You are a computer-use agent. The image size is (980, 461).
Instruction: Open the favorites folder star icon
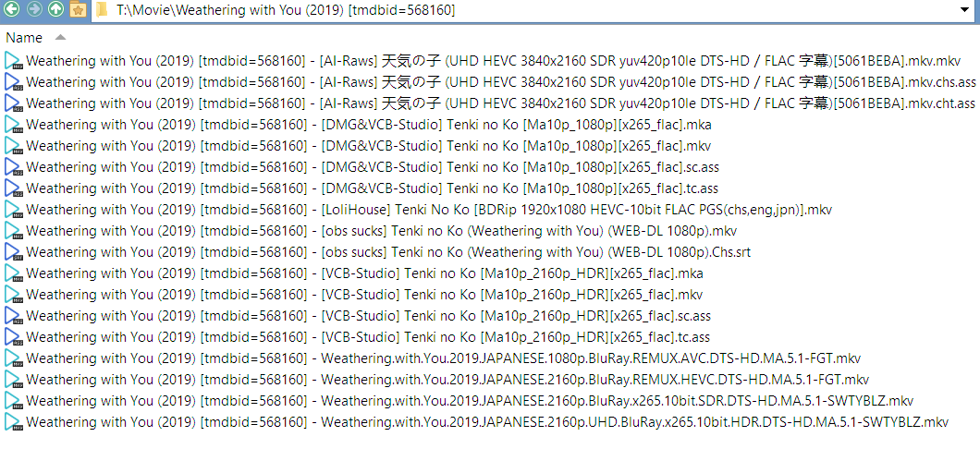coord(79,9)
